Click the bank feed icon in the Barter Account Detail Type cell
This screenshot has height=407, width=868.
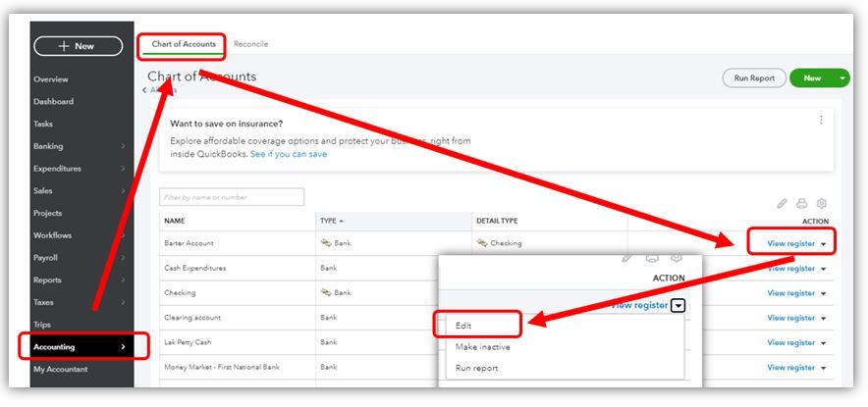point(482,243)
